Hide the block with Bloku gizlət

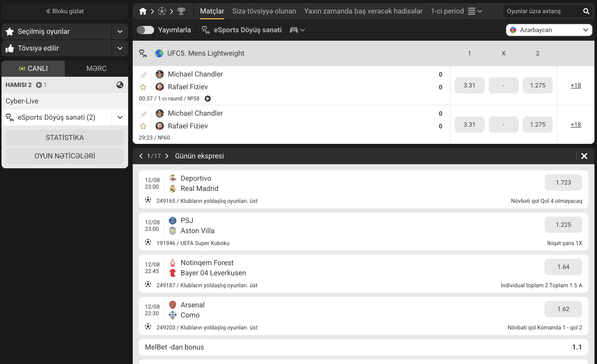(x=65, y=11)
